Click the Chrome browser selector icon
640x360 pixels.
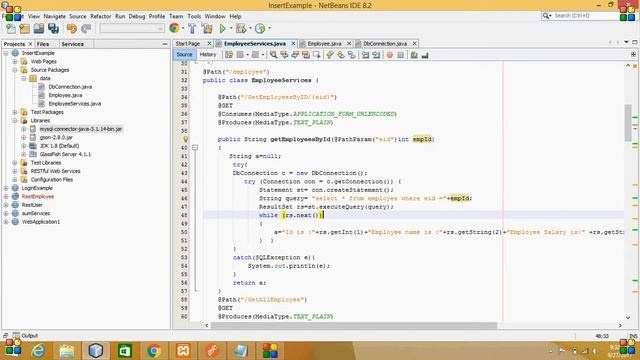[x=174, y=28]
